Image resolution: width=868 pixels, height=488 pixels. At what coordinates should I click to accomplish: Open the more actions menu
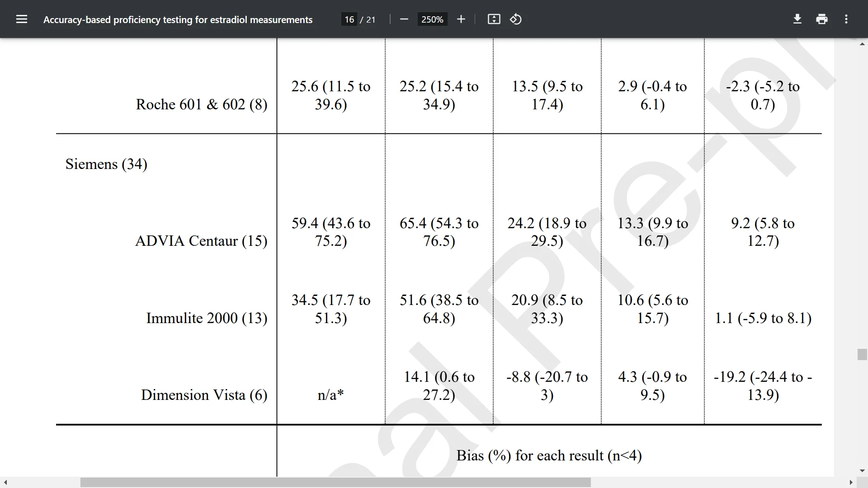pyautogui.click(x=846, y=19)
